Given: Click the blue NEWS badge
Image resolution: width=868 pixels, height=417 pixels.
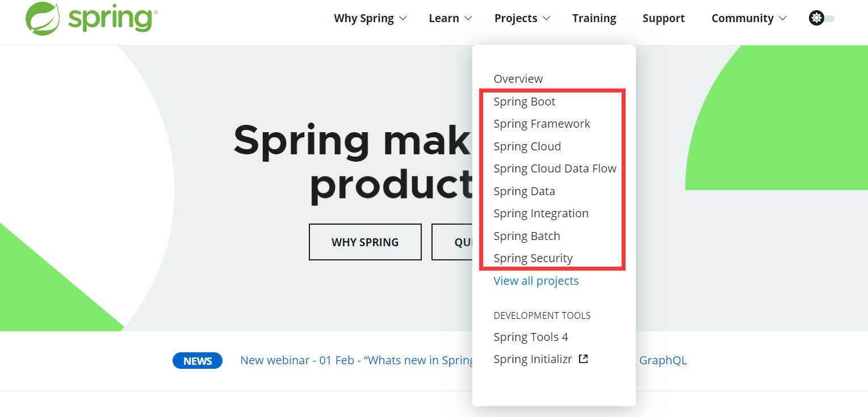Looking at the screenshot, I should [198, 361].
